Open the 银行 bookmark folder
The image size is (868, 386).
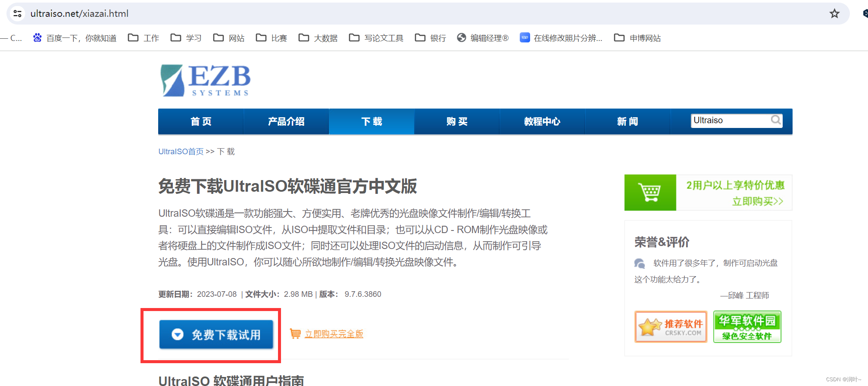(431, 38)
